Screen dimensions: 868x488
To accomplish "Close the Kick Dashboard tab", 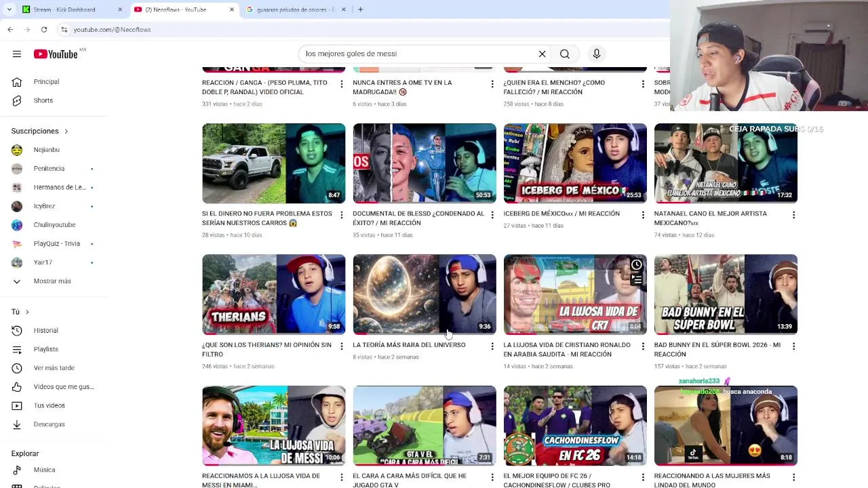I will (120, 9).
